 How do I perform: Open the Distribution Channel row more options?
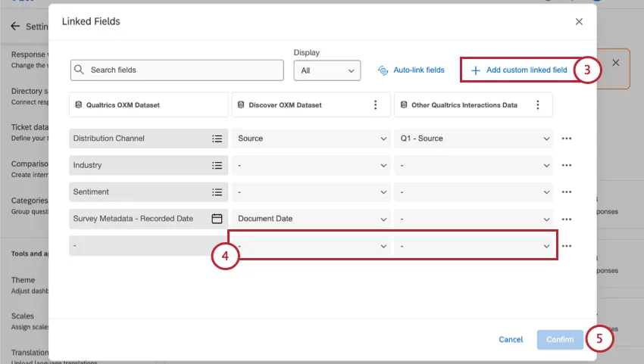pyautogui.click(x=566, y=138)
